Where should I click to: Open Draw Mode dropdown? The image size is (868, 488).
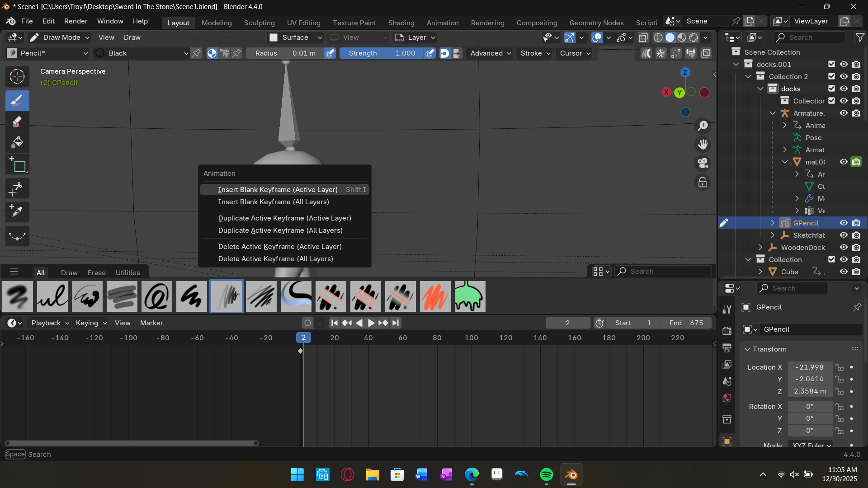(59, 38)
